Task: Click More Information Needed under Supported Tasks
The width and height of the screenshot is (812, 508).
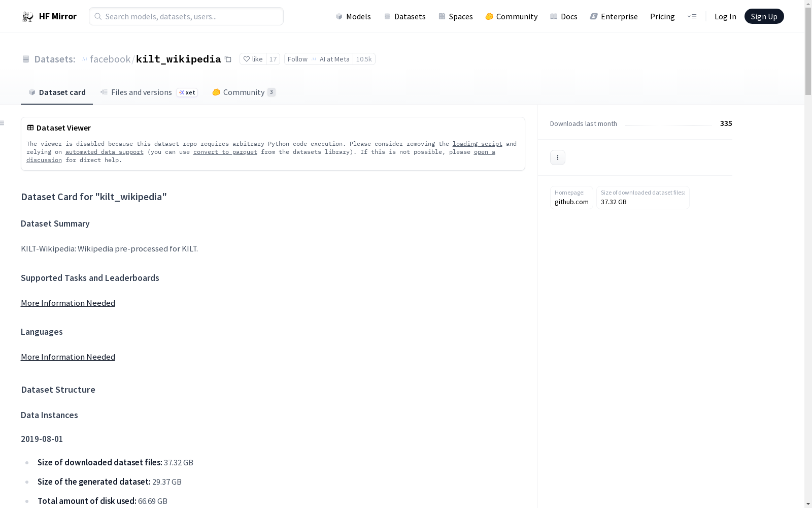Action: point(68,303)
